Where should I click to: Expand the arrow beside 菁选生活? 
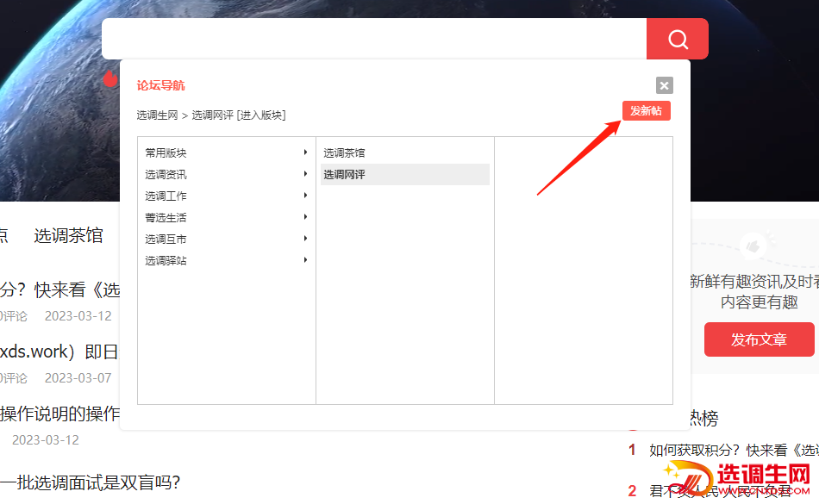[x=305, y=216]
